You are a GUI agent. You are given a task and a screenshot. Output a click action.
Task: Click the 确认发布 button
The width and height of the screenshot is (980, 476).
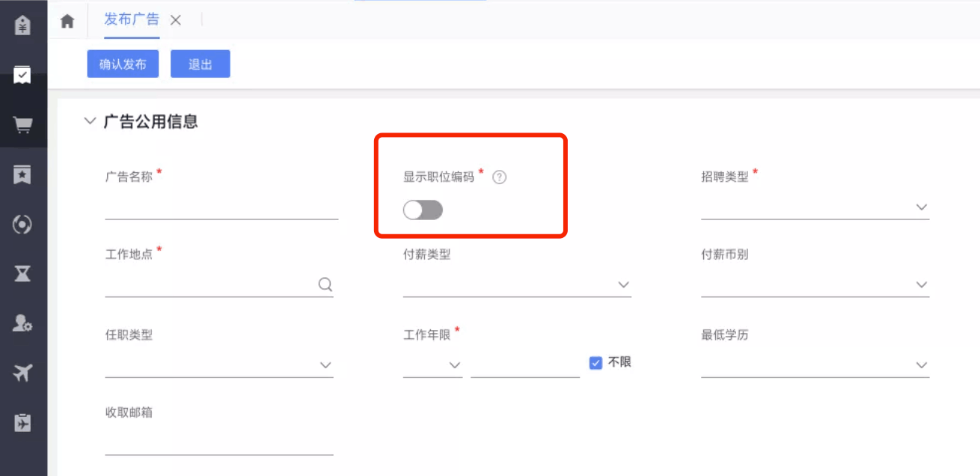click(123, 64)
